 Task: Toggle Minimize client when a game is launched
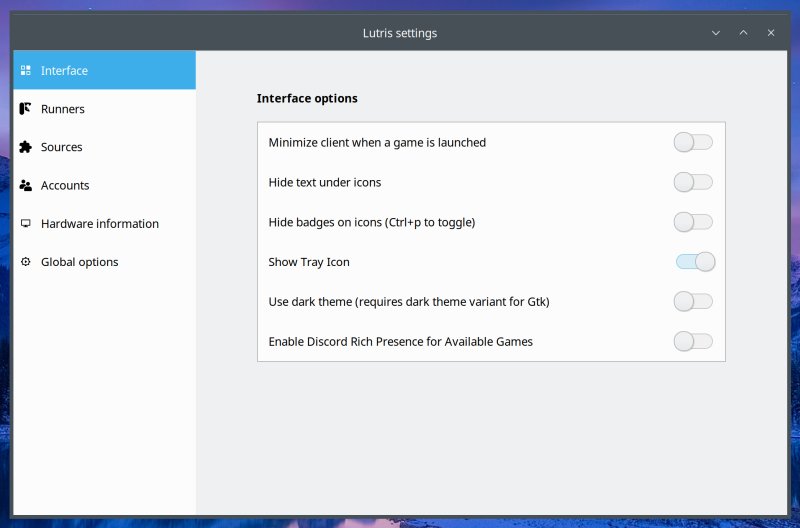693,142
